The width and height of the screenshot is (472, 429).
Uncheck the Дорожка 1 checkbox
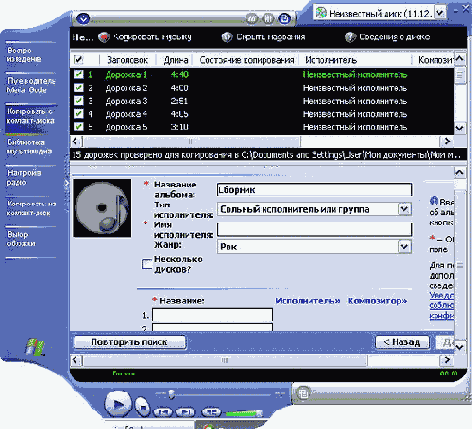(x=78, y=74)
